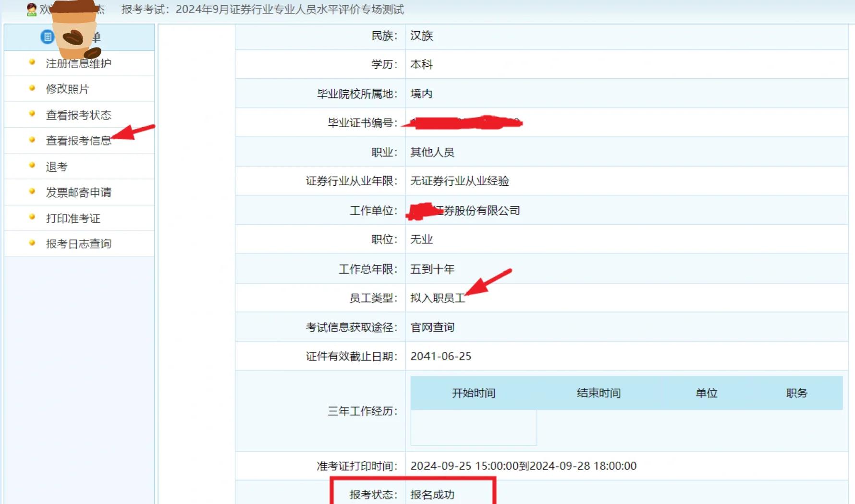The image size is (855, 504).
Task: Click the user avatar icon in the top bar
Action: (32, 9)
